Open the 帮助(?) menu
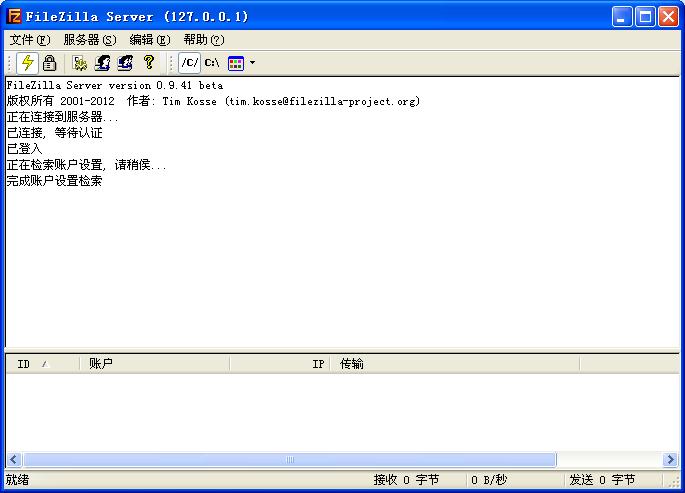The image size is (685, 493). [x=204, y=40]
